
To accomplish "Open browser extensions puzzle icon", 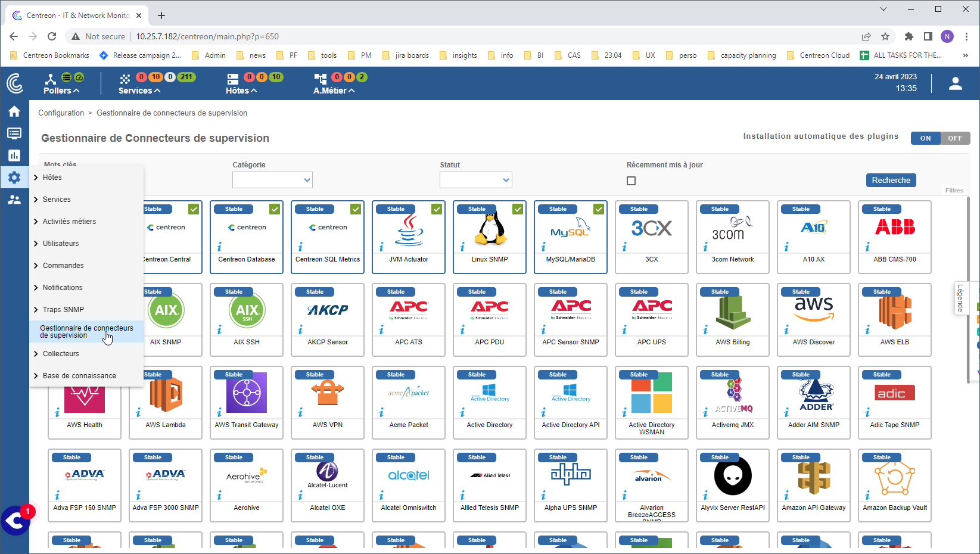I will [909, 36].
